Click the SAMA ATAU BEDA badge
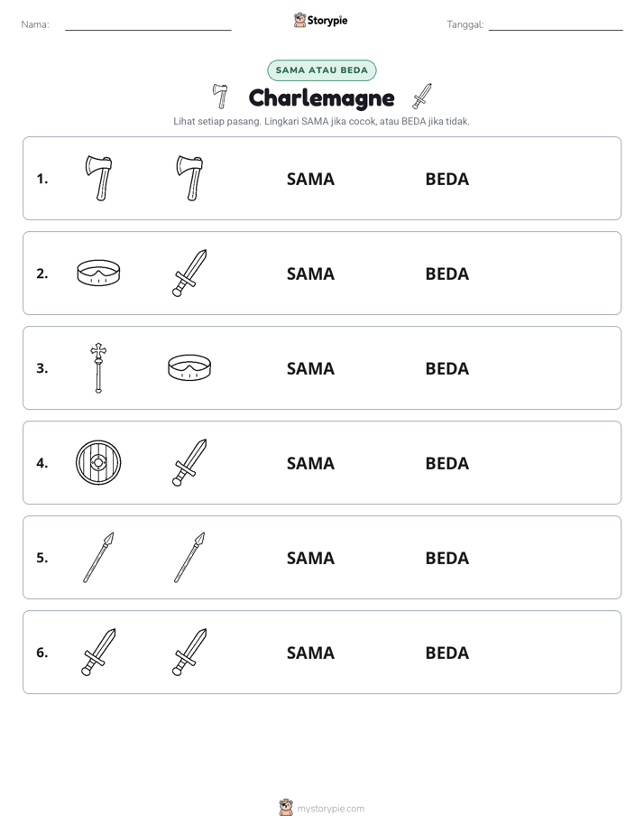 point(321,70)
